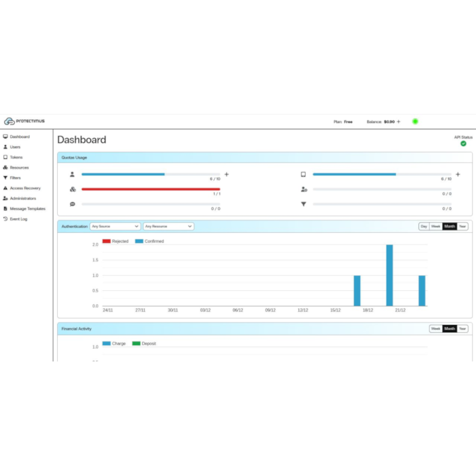Click the Administrators icon in sidebar
Viewport: 476px width, 476px height.
point(5,199)
